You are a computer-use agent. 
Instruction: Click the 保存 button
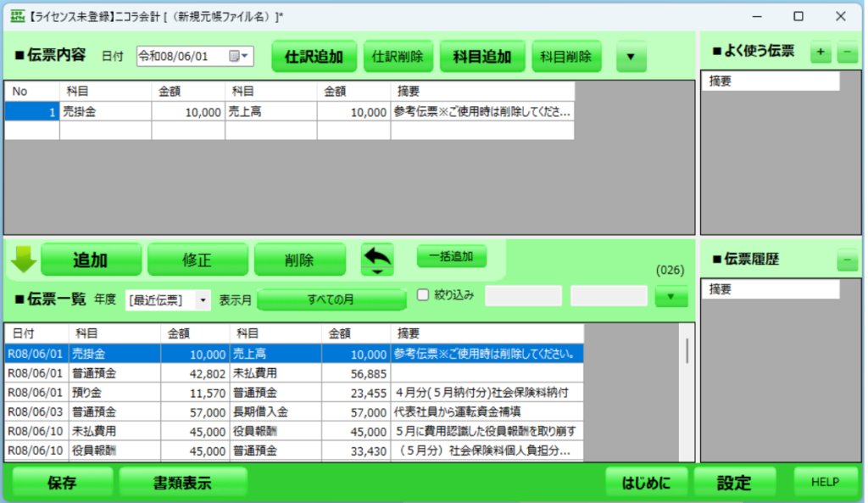tap(62, 483)
